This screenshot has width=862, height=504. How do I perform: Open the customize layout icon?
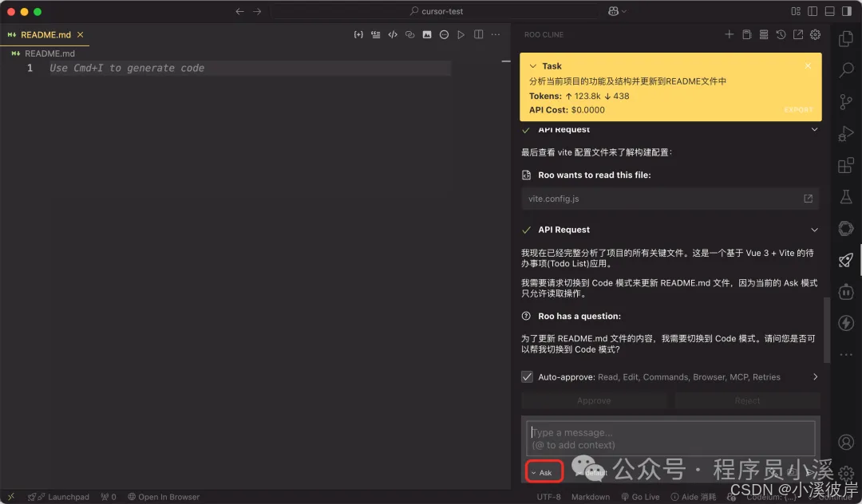796,11
